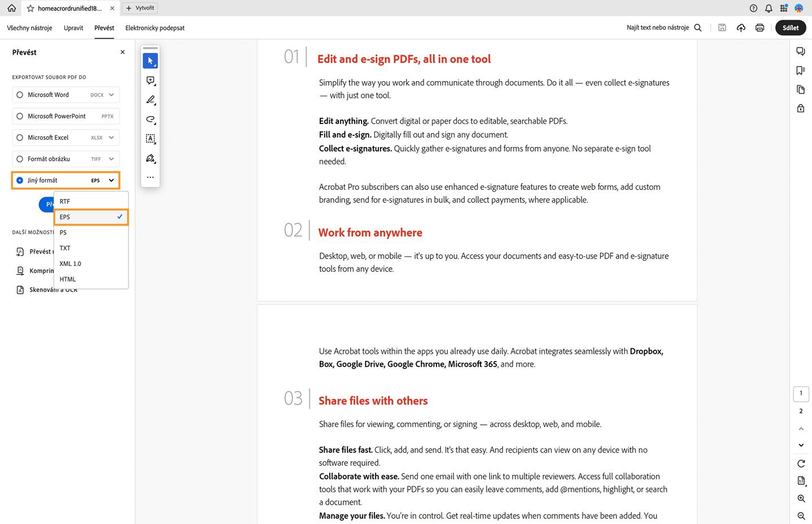
Task: Show the Bookmarks panel
Action: click(800, 70)
